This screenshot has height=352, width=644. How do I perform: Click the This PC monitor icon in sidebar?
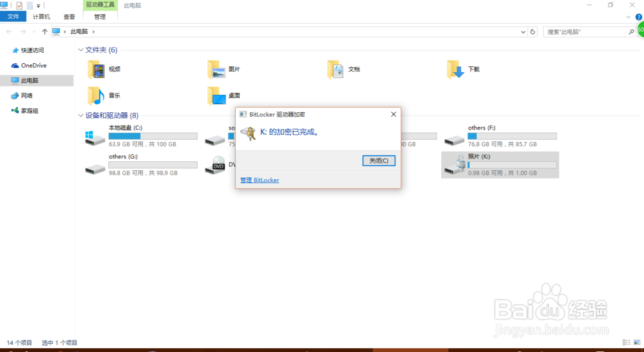(15, 80)
